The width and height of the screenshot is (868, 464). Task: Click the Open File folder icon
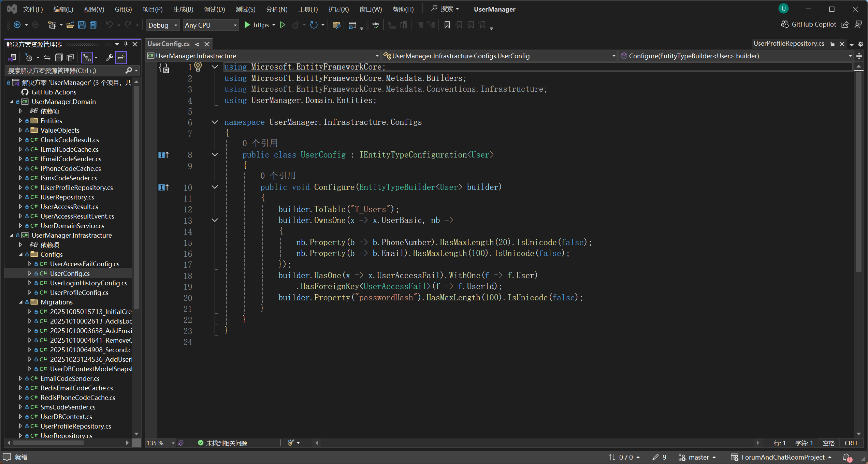(70, 25)
